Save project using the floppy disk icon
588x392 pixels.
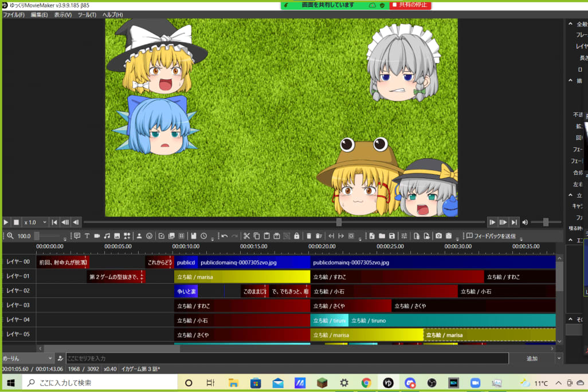tap(392, 236)
